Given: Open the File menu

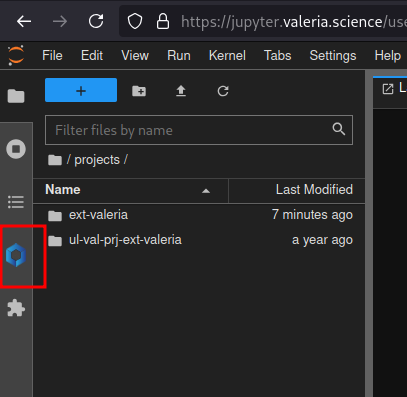Looking at the screenshot, I should 52,55.
